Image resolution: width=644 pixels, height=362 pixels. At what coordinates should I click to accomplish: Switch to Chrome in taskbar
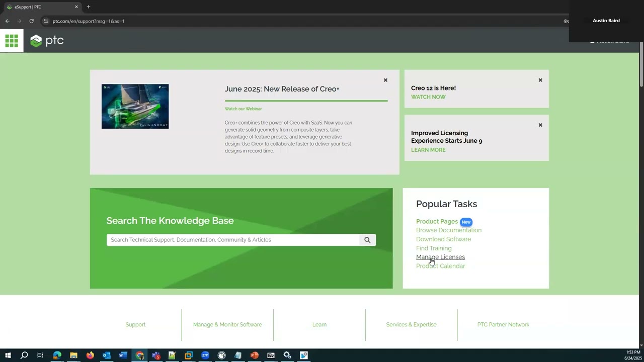click(x=139, y=355)
